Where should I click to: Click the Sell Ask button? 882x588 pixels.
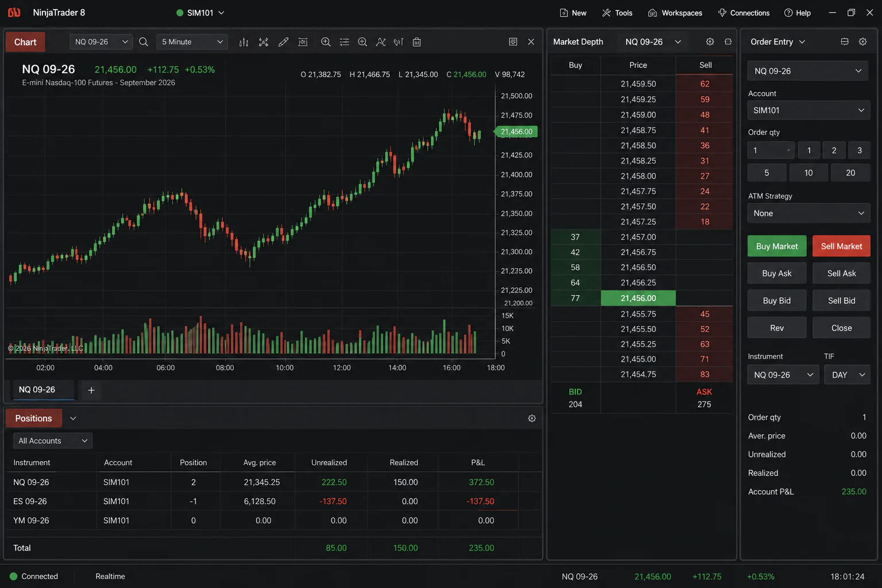841,273
